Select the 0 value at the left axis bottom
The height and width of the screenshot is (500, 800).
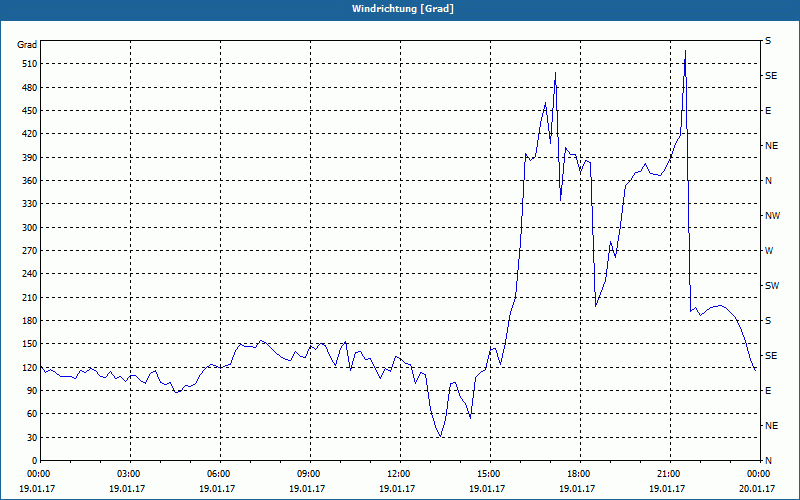point(34,461)
